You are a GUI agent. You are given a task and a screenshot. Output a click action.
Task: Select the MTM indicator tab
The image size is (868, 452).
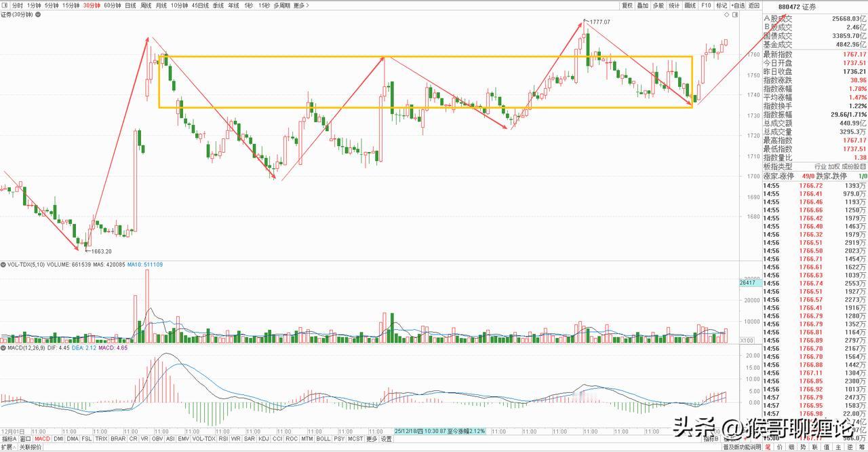tap(307, 439)
